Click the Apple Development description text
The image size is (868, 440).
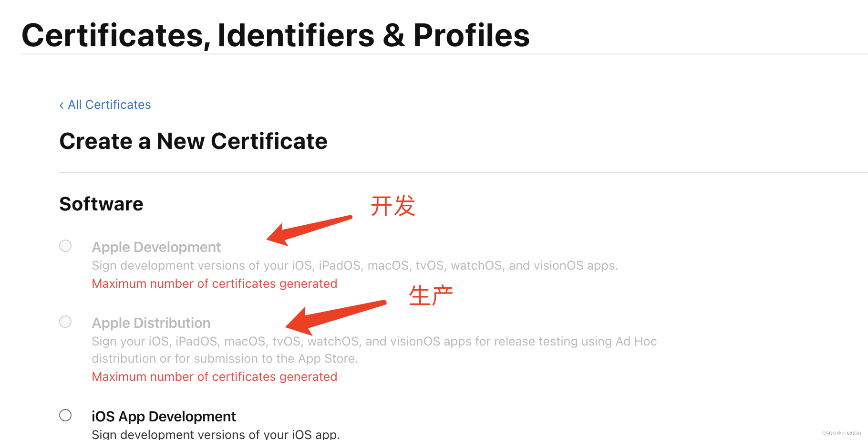(355, 265)
